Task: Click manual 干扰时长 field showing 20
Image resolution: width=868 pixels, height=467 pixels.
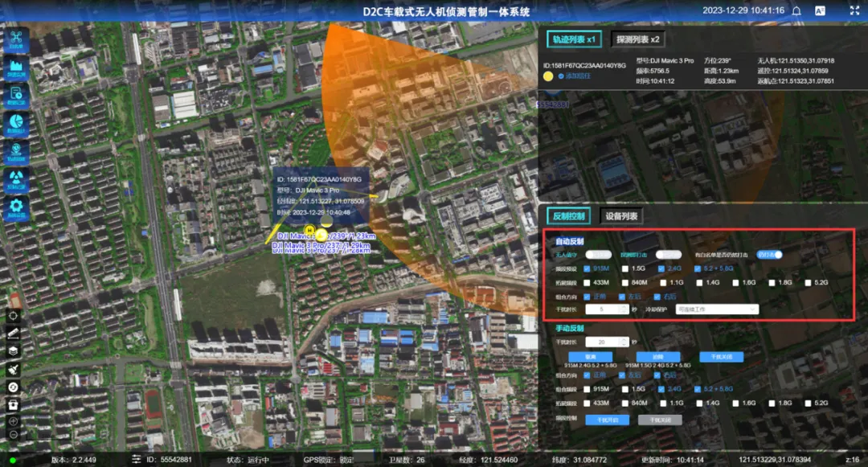Action: pos(608,342)
